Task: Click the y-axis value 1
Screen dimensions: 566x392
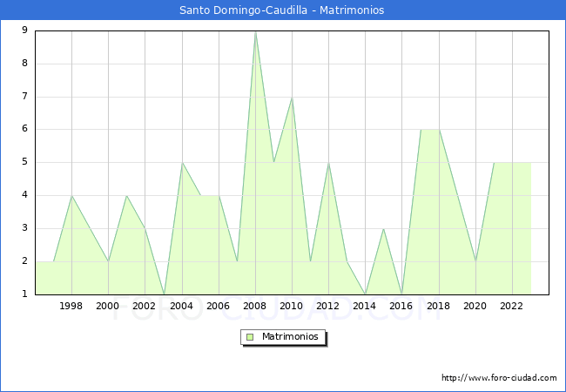Action: (24, 294)
